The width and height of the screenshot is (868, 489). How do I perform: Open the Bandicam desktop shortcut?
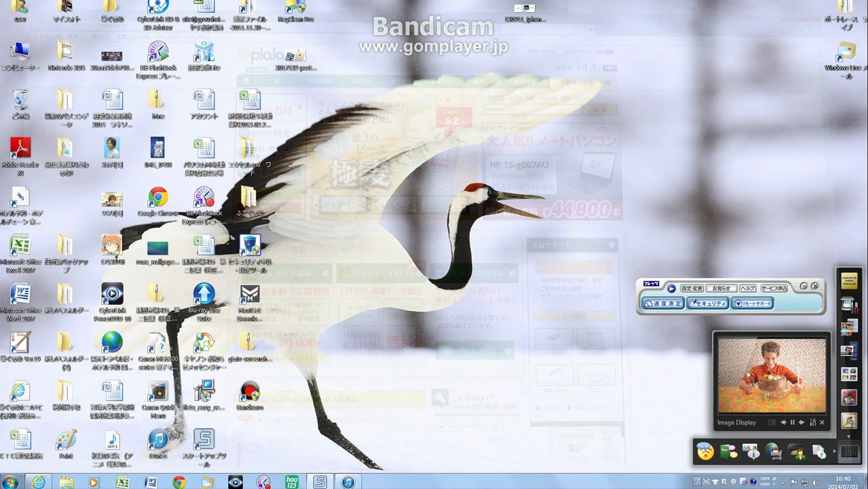pyautogui.click(x=250, y=395)
